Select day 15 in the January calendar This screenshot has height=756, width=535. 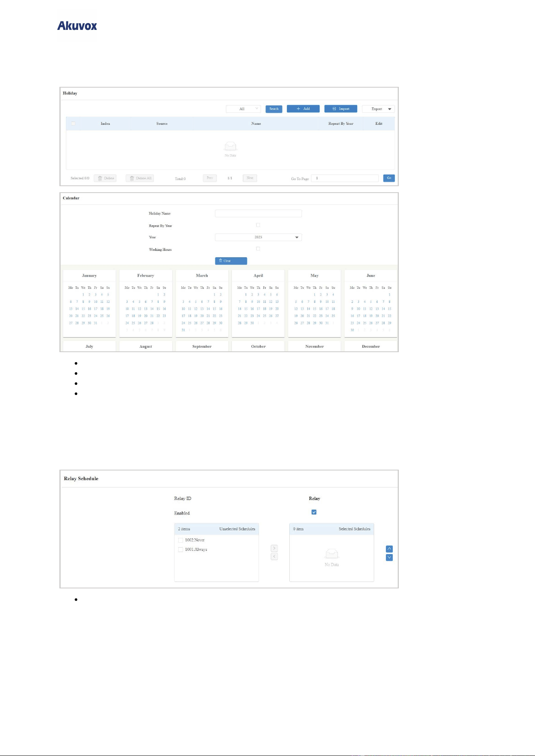[x=83, y=309]
